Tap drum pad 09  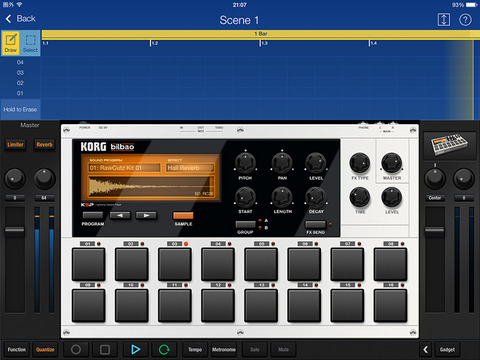click(89, 306)
